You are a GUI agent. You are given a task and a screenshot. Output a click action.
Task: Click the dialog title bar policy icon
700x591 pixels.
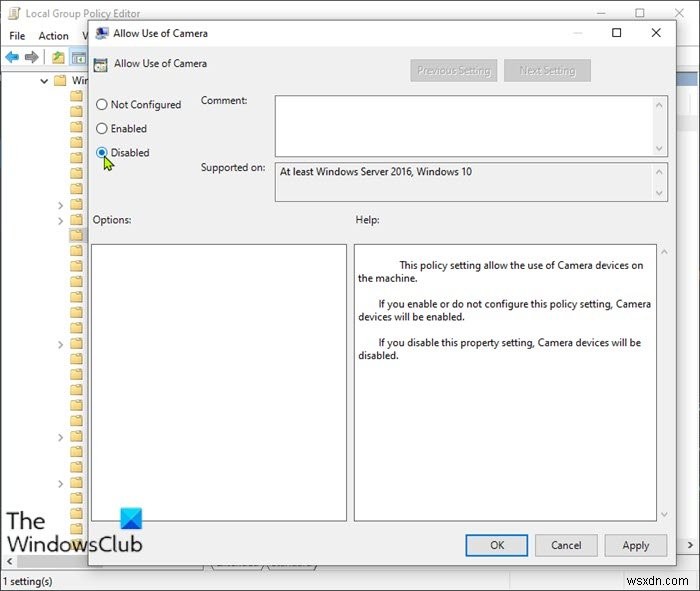(102, 33)
